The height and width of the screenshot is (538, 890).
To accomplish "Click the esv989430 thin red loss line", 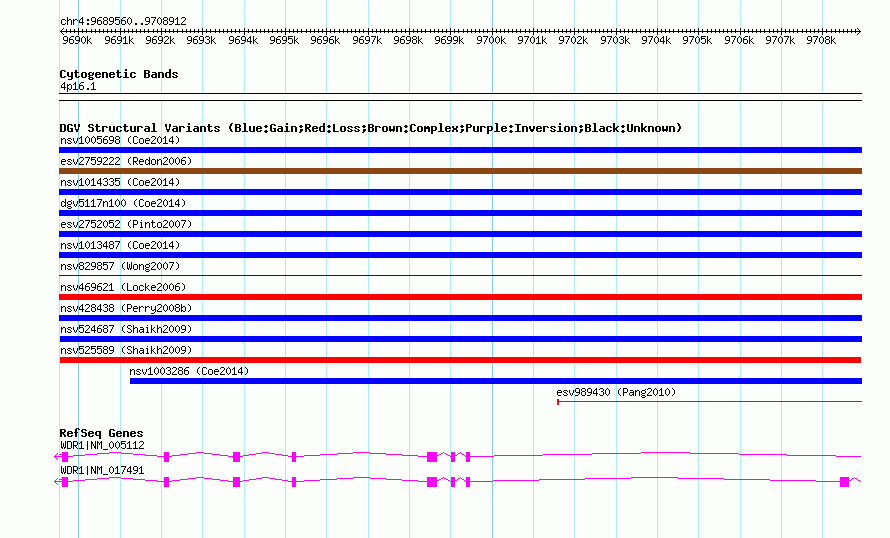I will pyautogui.click(x=710, y=402).
